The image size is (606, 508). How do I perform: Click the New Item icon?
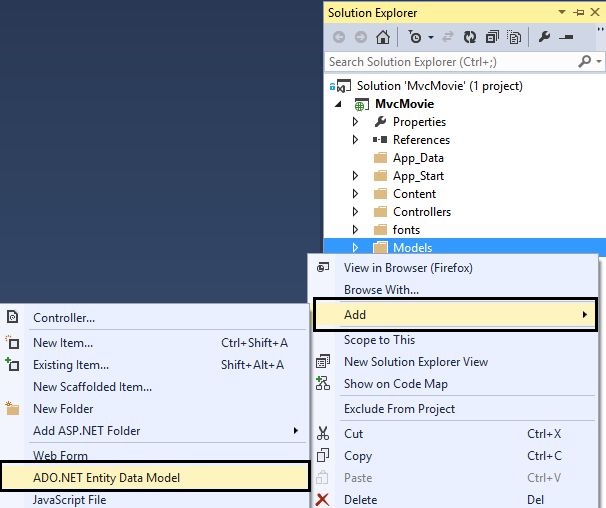click(x=12, y=342)
